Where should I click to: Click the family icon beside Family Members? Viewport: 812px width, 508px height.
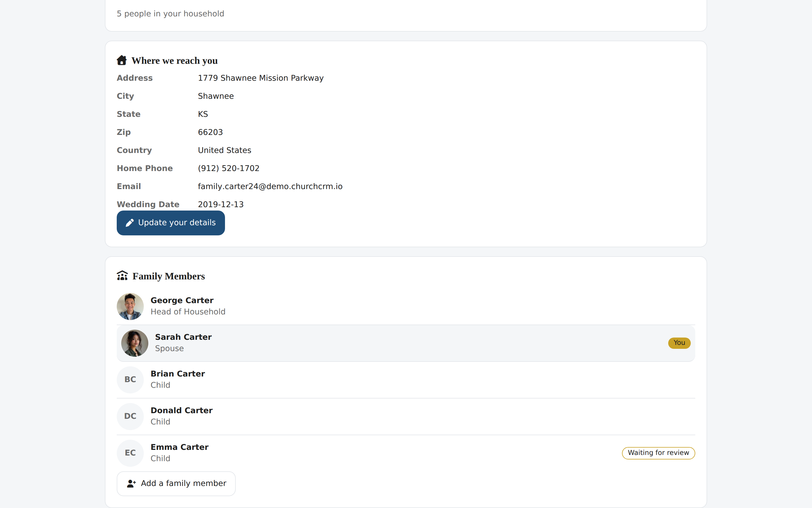(x=122, y=276)
